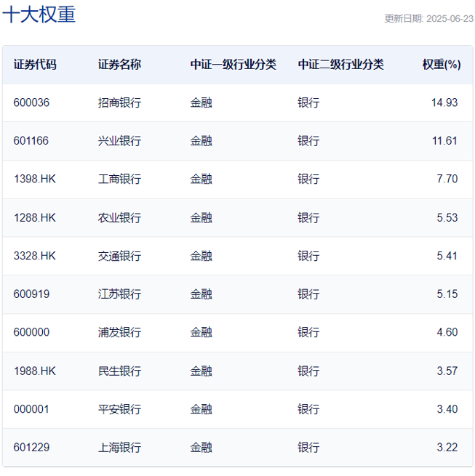
Task: Click 金融 in the 浦发银行 row
Action: (201, 332)
